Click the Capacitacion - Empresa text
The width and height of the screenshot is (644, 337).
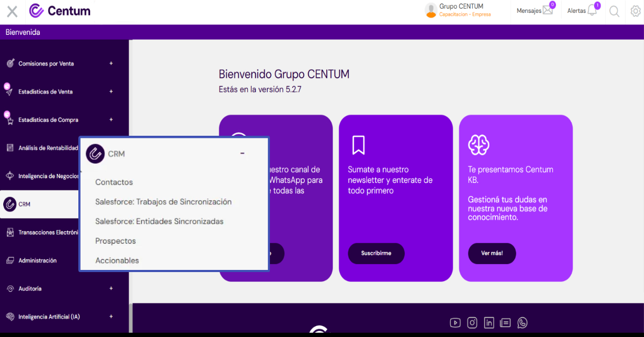[x=465, y=14]
